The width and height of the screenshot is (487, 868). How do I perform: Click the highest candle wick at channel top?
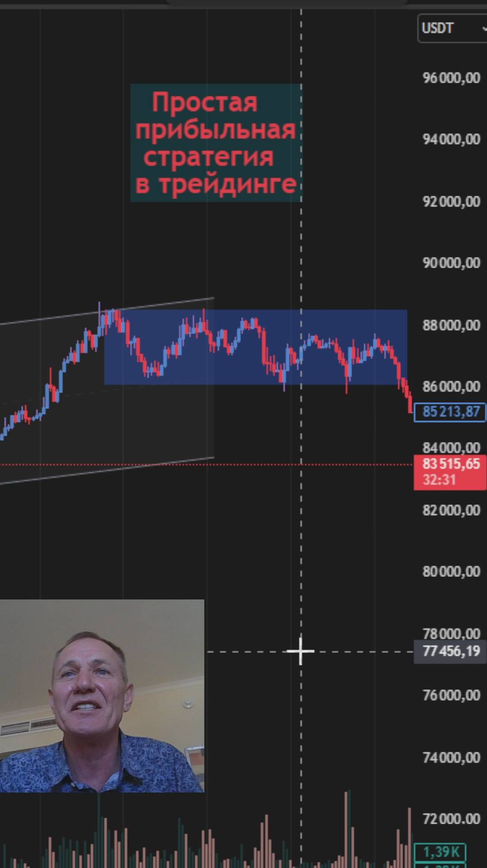[99, 312]
